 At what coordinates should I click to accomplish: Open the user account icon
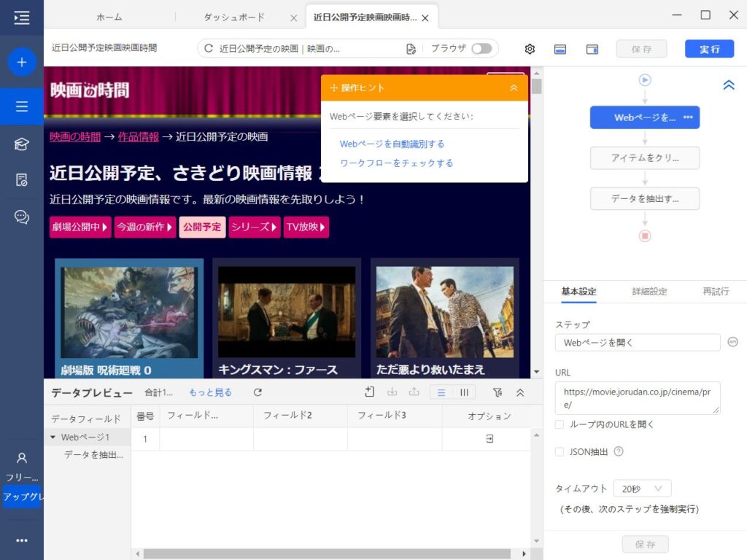coord(21,458)
